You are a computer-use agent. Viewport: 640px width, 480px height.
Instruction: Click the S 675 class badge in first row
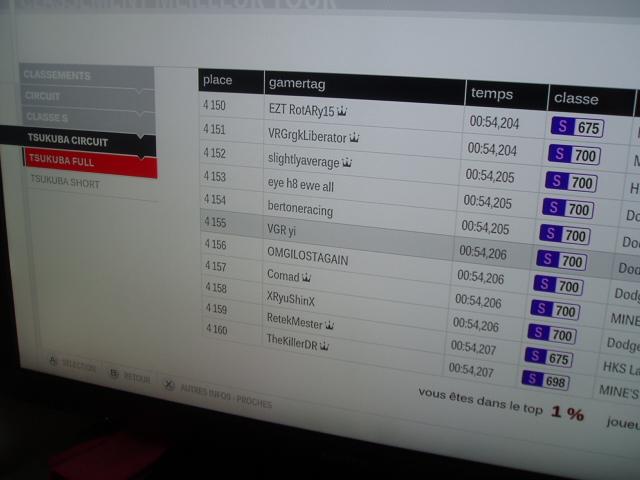[577, 128]
